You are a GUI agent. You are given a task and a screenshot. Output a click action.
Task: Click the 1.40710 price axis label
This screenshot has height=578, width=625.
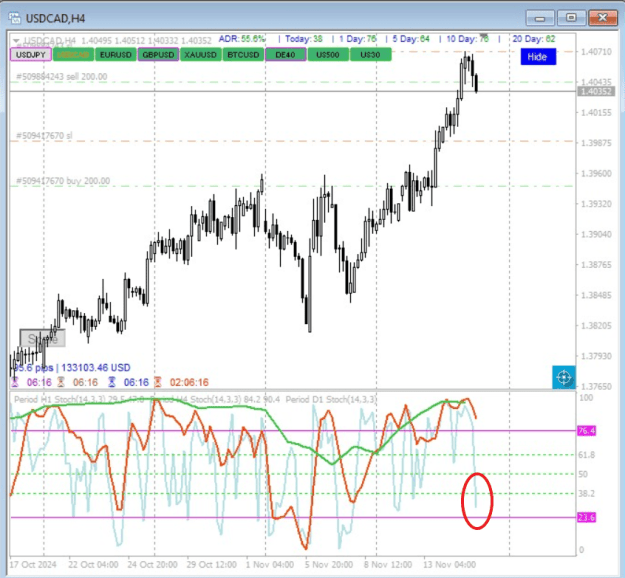(x=596, y=52)
